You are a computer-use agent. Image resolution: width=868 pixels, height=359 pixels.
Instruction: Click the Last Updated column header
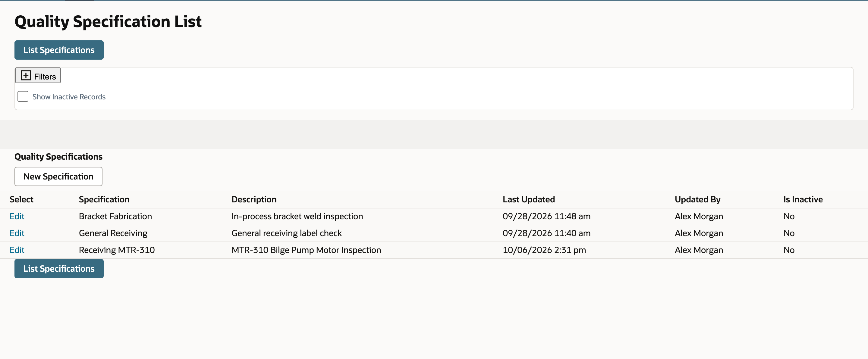[x=529, y=199]
